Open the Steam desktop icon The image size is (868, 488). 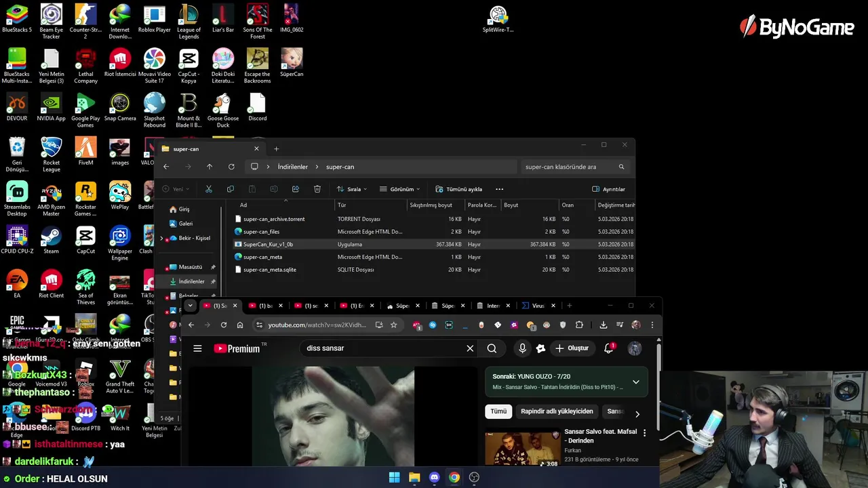point(51,240)
